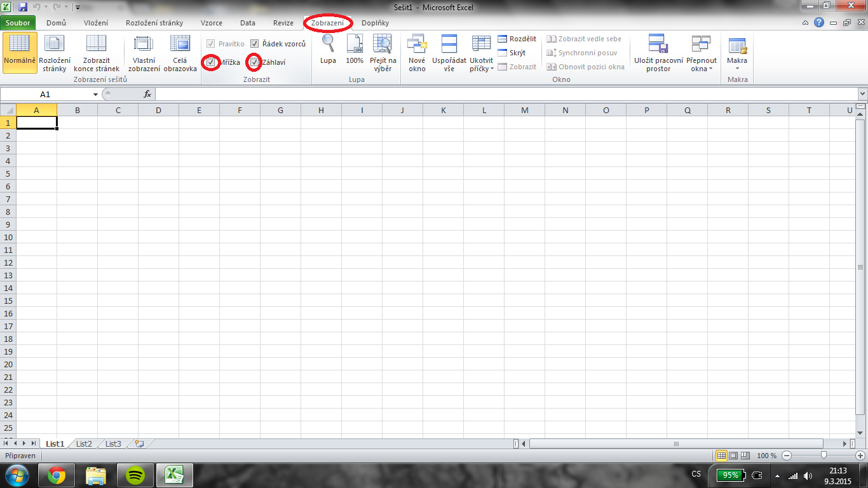Toggle the Řádek vzorců checkbox

(x=254, y=44)
